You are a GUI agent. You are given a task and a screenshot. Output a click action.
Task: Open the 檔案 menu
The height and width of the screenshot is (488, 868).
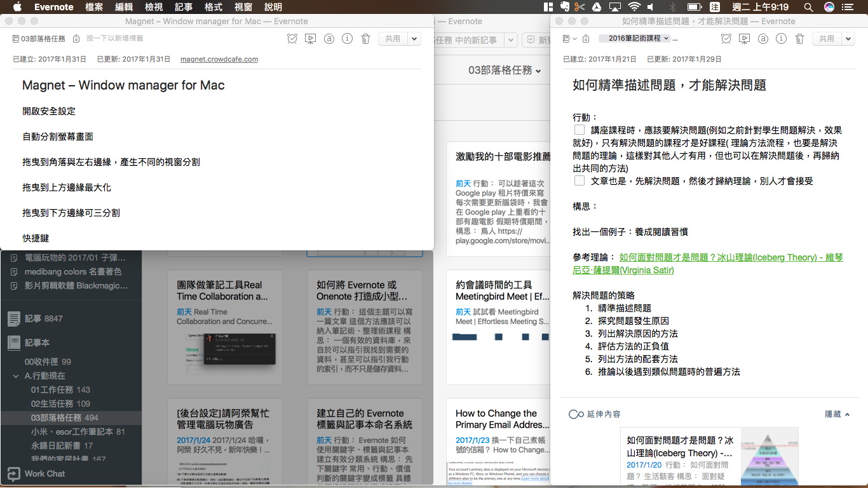click(94, 7)
